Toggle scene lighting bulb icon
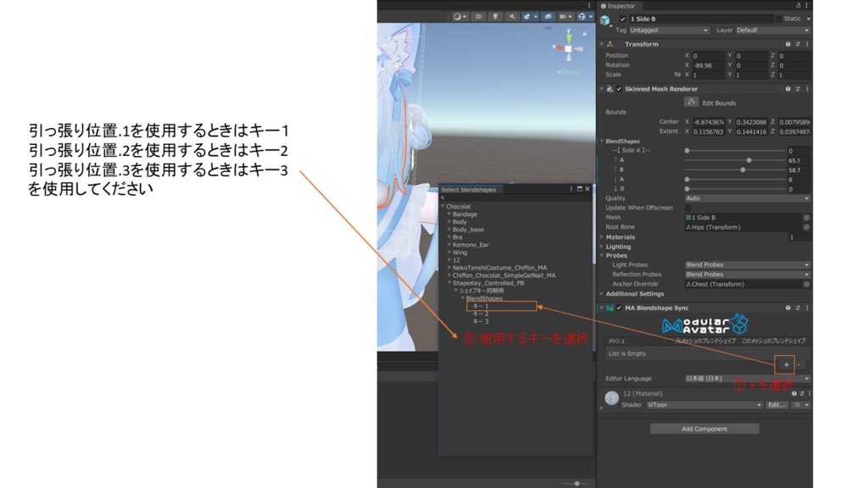The width and height of the screenshot is (868, 488). [x=495, y=17]
